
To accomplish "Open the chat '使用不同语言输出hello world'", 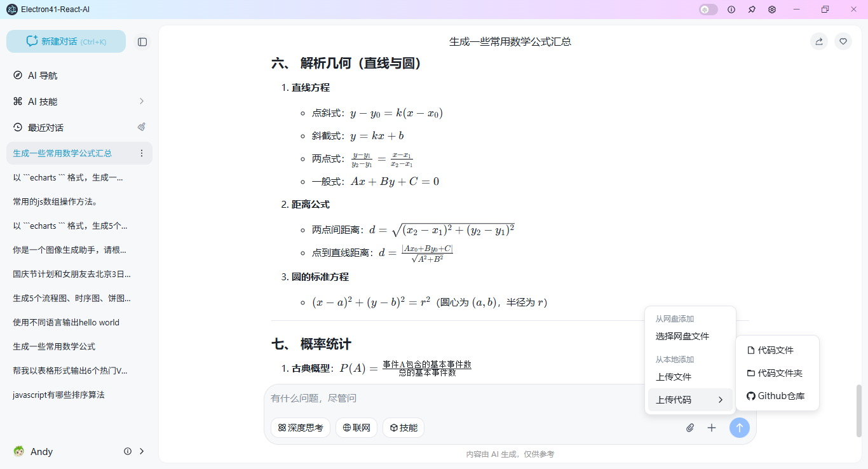I will pyautogui.click(x=79, y=322).
